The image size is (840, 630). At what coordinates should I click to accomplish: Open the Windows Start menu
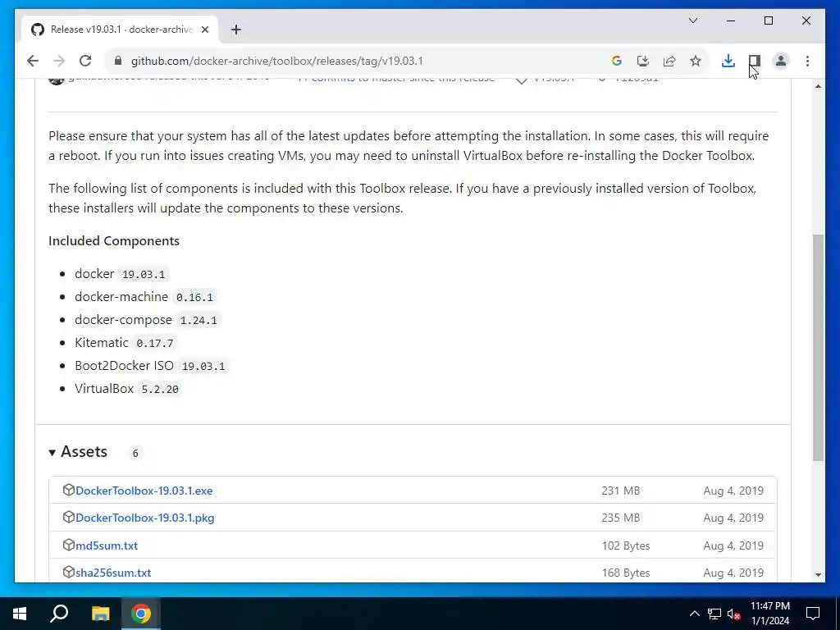[20, 614]
